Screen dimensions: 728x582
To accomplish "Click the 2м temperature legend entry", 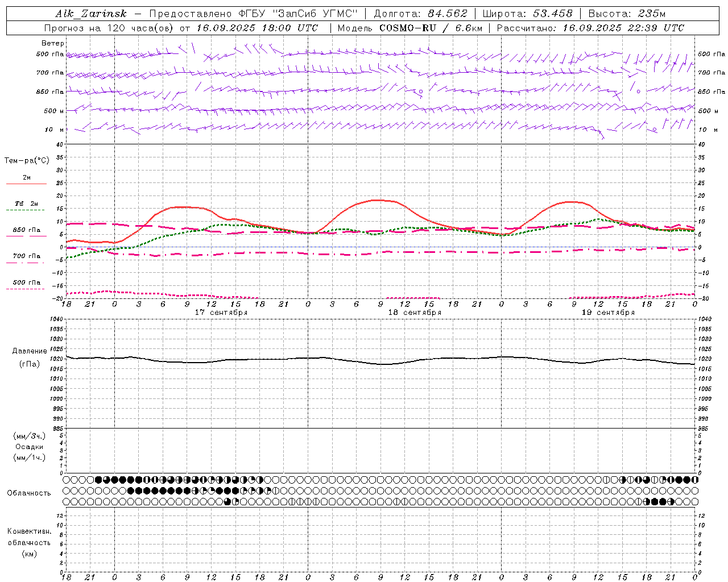I will 27,178.
